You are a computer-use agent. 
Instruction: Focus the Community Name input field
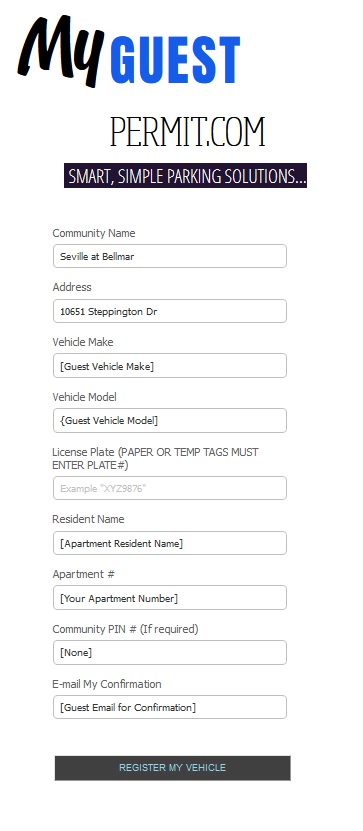(x=170, y=256)
